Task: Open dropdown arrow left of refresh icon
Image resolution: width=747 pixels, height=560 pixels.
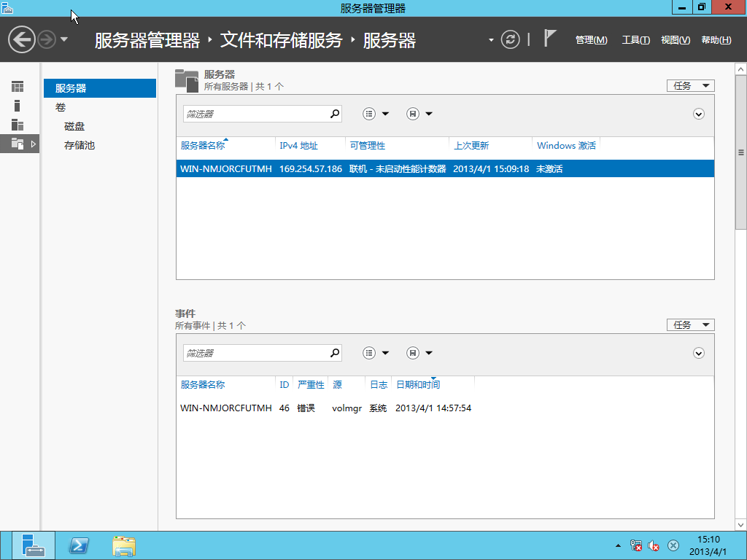Action: pyautogui.click(x=491, y=40)
